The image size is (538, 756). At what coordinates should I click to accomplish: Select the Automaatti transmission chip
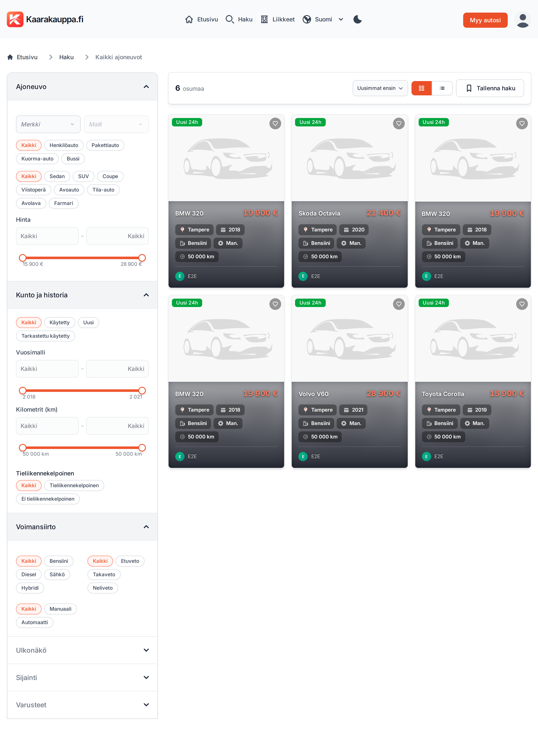click(35, 623)
